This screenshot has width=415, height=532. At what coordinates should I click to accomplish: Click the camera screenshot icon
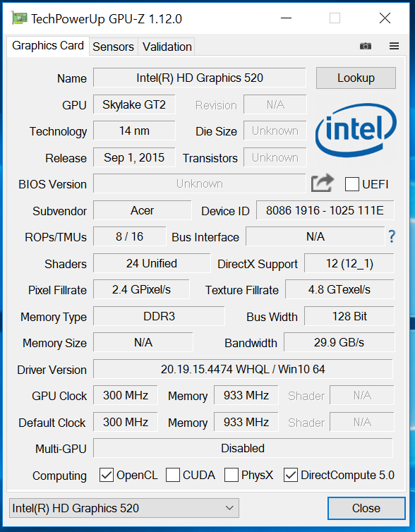(365, 46)
